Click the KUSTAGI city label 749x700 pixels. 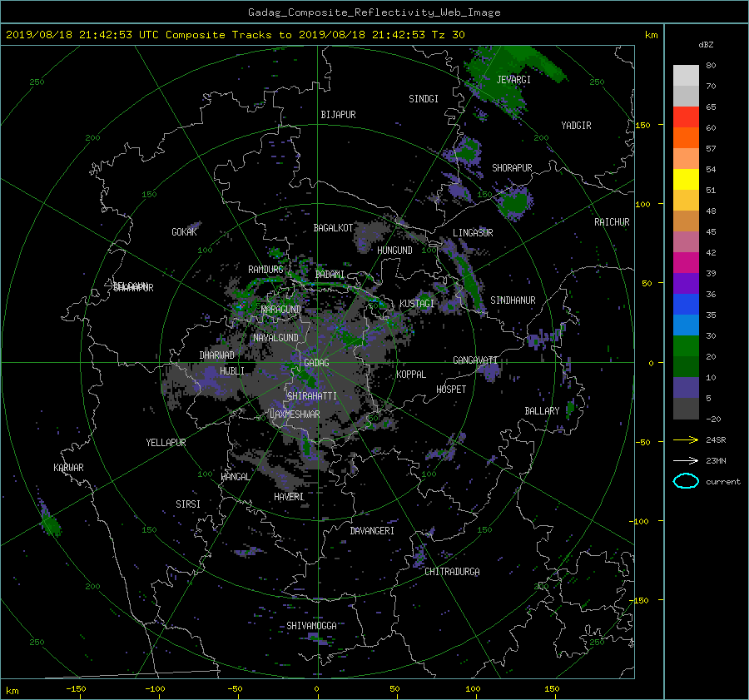[x=417, y=304]
